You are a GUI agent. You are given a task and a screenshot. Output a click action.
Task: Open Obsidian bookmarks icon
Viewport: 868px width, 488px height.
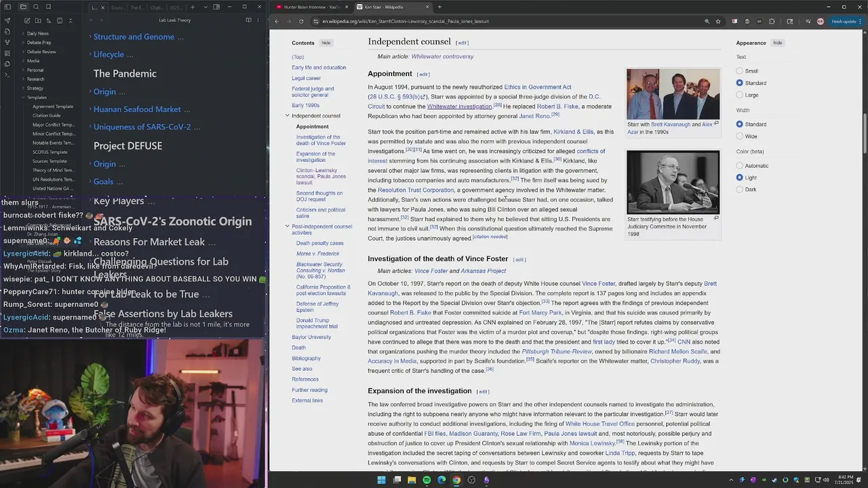point(48,7)
